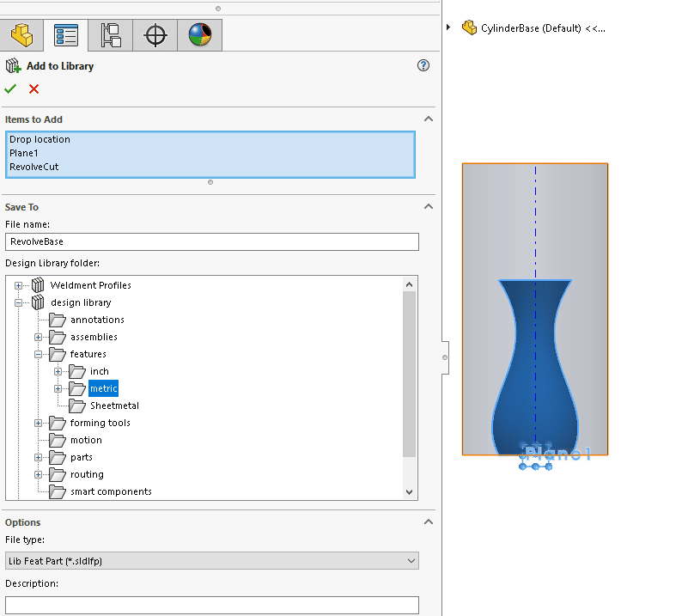Expand CylinderBase (Default) in the flyout tree
The image size is (688, 616).
(448, 27)
